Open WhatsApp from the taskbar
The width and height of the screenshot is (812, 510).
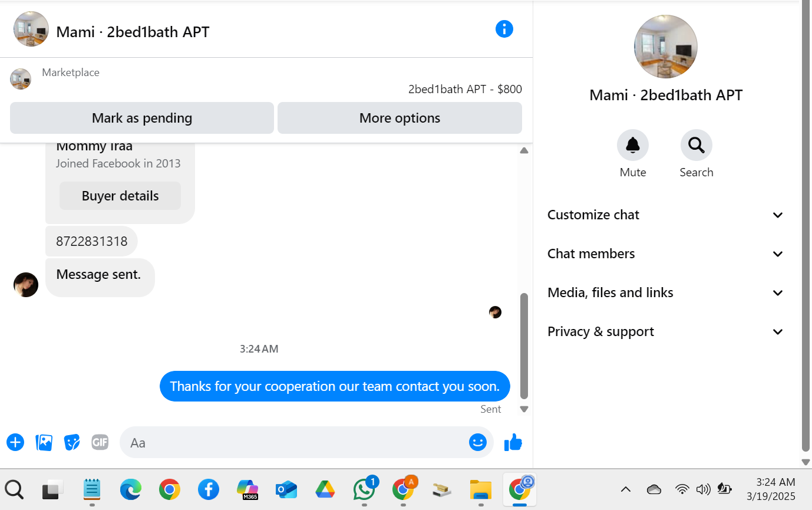pyautogui.click(x=365, y=489)
